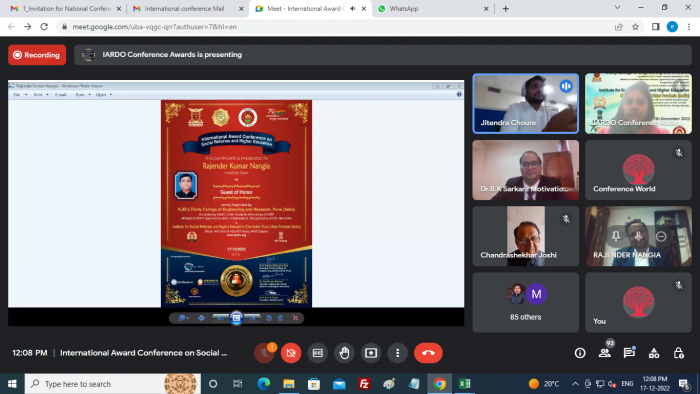The height and width of the screenshot is (394, 700).
Task: Show the participants people panel
Action: (x=605, y=353)
